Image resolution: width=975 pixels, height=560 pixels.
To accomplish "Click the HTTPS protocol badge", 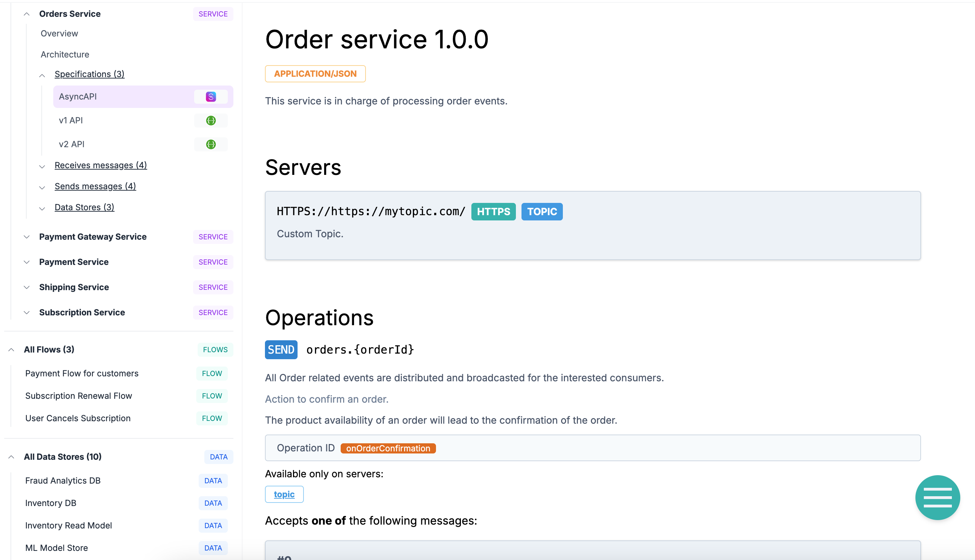I will [493, 212].
